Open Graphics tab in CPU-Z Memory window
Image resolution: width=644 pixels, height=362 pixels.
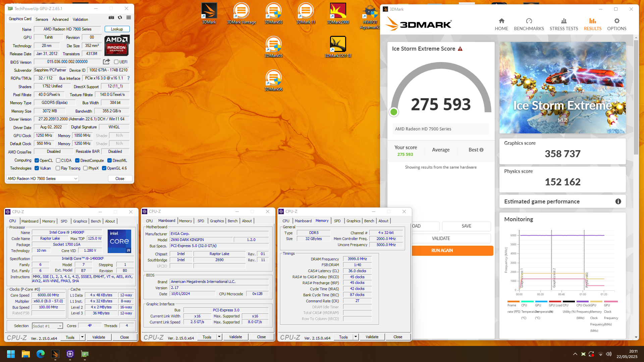coord(354,221)
